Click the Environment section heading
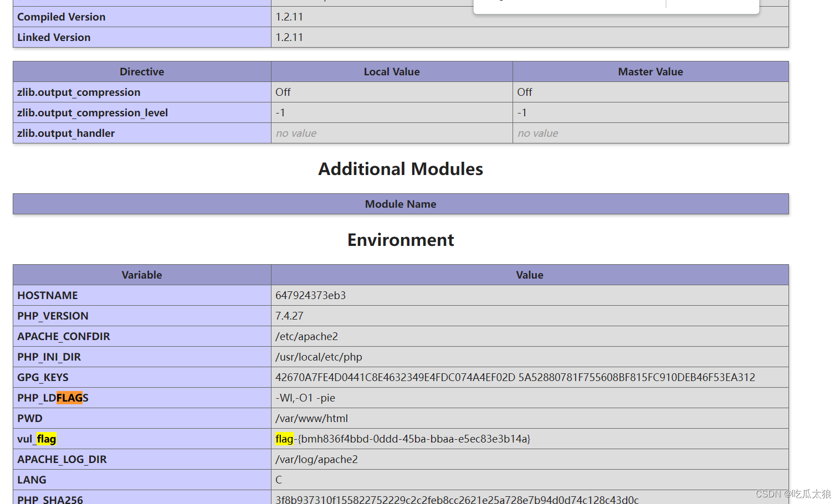This screenshot has height=504, width=840. pos(401,240)
